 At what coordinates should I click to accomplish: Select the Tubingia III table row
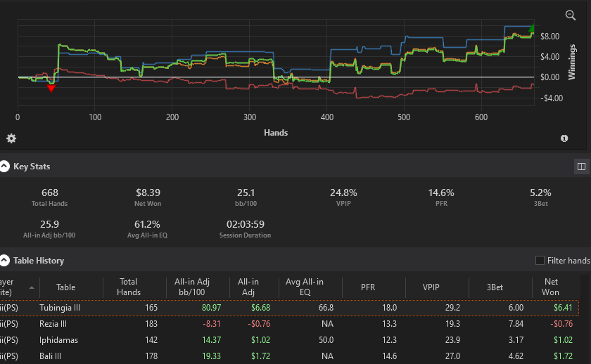[288, 308]
